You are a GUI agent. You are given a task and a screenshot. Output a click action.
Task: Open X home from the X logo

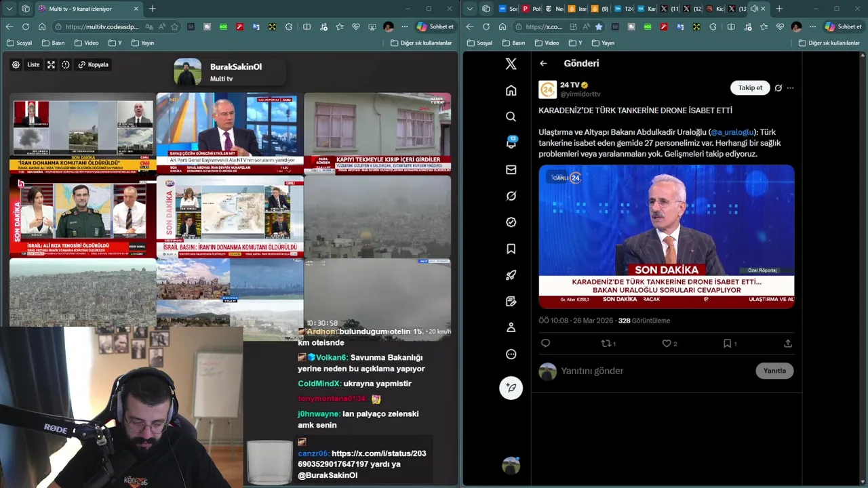(511, 64)
